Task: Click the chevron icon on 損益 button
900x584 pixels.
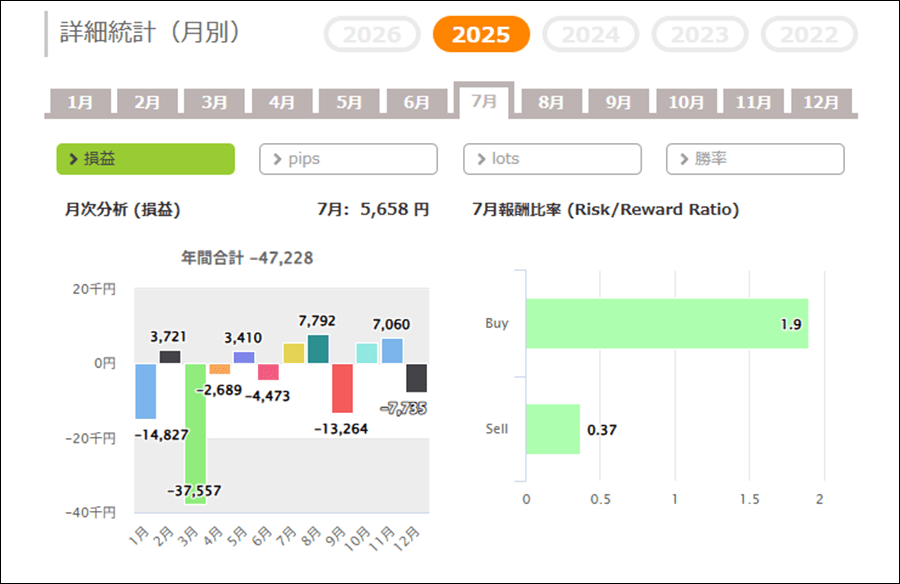Action: [73, 159]
